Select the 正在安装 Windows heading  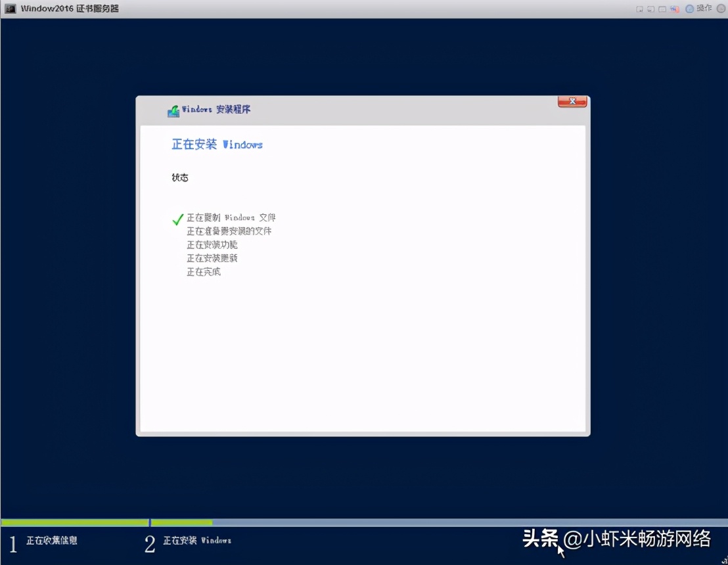[217, 145]
